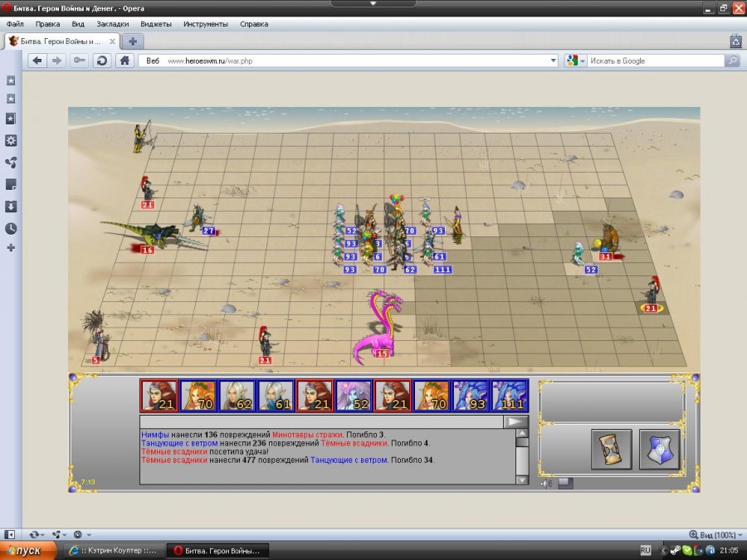Open the Вид menu

coord(78,24)
